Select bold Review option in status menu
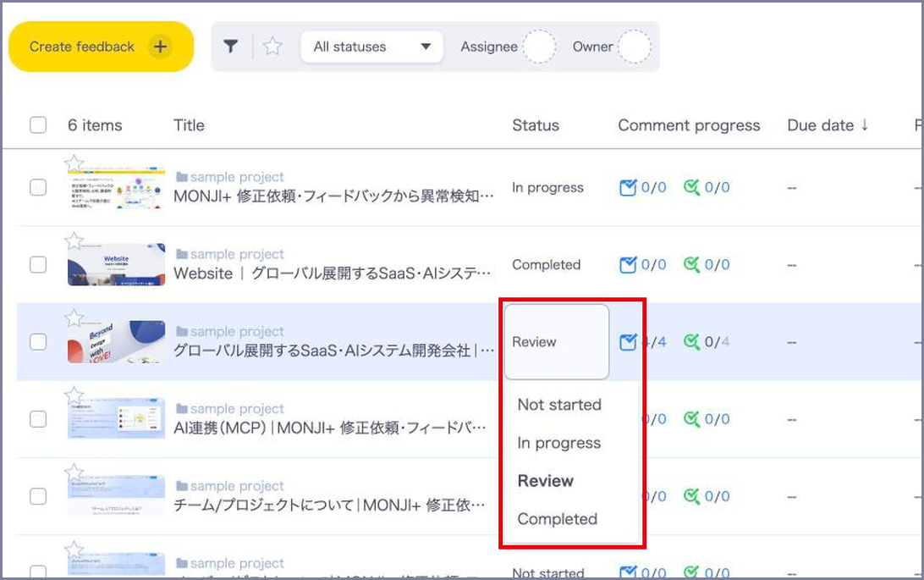This screenshot has width=924, height=580. tap(546, 481)
